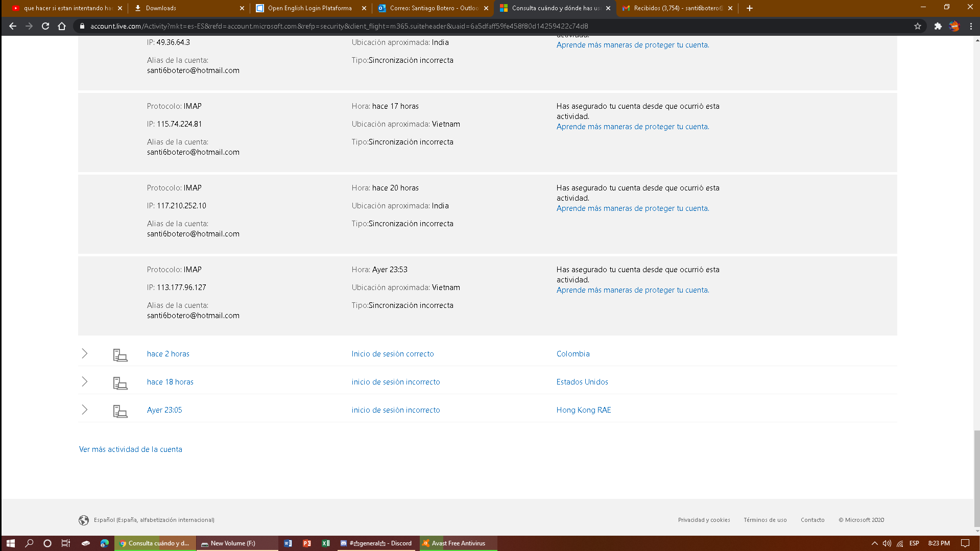Click the Colombia location link
The width and height of the screenshot is (980, 551).
[573, 354]
